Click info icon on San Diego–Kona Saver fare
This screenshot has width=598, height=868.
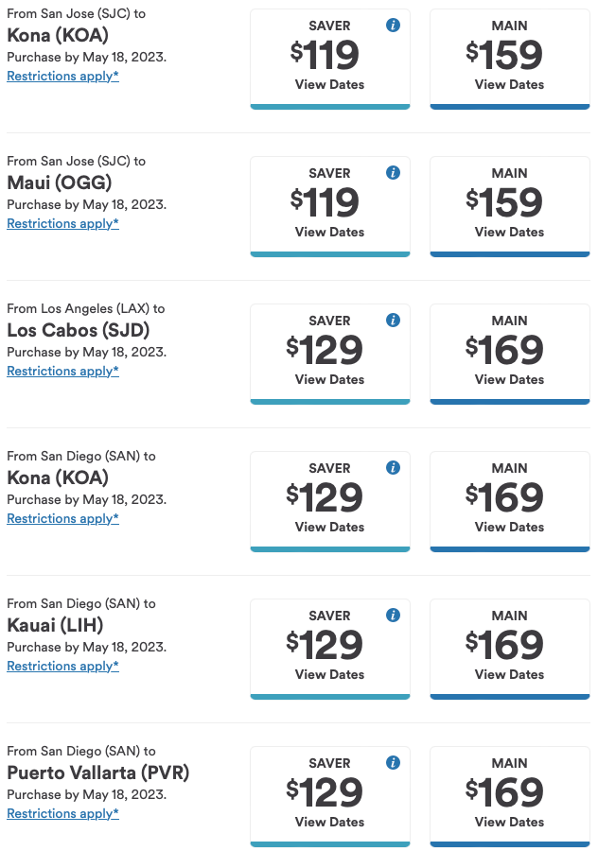(394, 467)
